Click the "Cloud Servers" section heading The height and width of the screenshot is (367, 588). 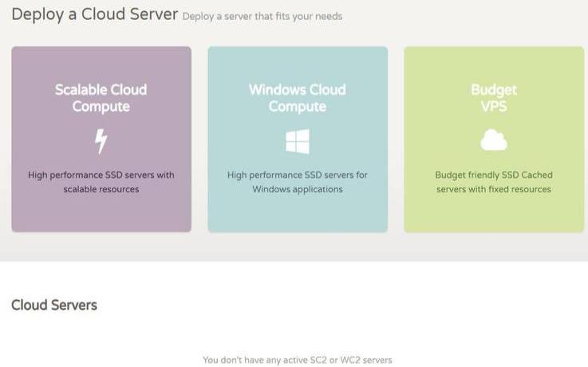click(54, 305)
